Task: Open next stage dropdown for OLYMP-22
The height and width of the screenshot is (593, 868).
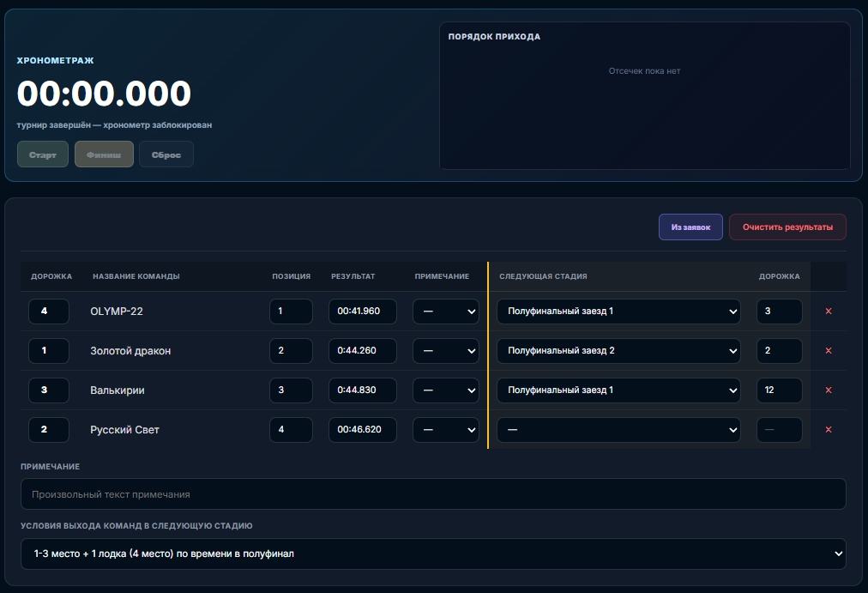Action: 618,312
